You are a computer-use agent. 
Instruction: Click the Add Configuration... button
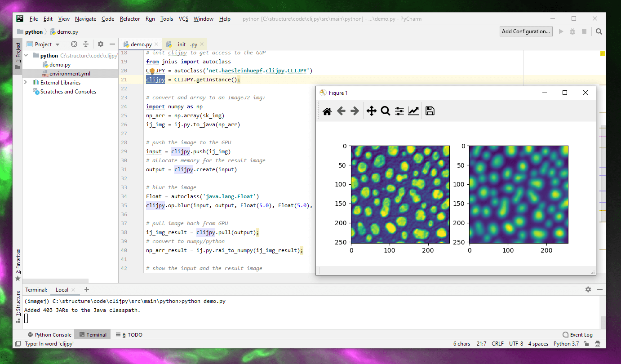[526, 31]
